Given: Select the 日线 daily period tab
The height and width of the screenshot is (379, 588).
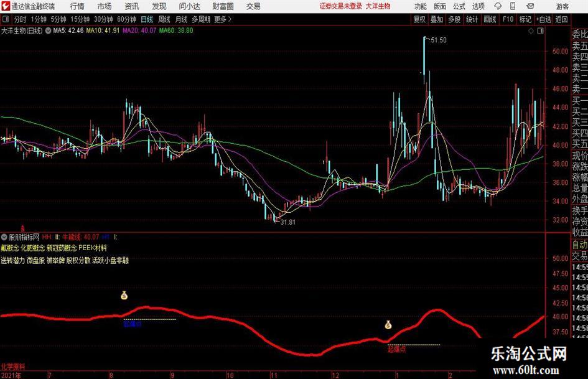Looking at the screenshot, I should click(147, 19).
